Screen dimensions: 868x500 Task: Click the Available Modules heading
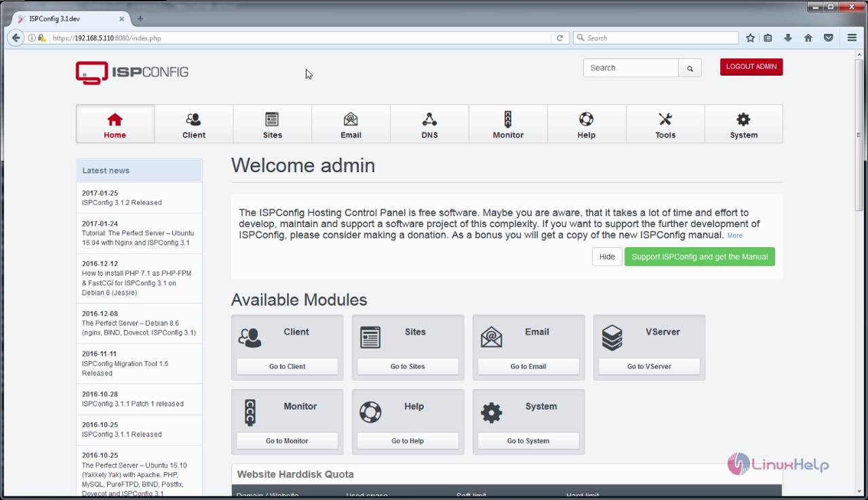click(299, 300)
